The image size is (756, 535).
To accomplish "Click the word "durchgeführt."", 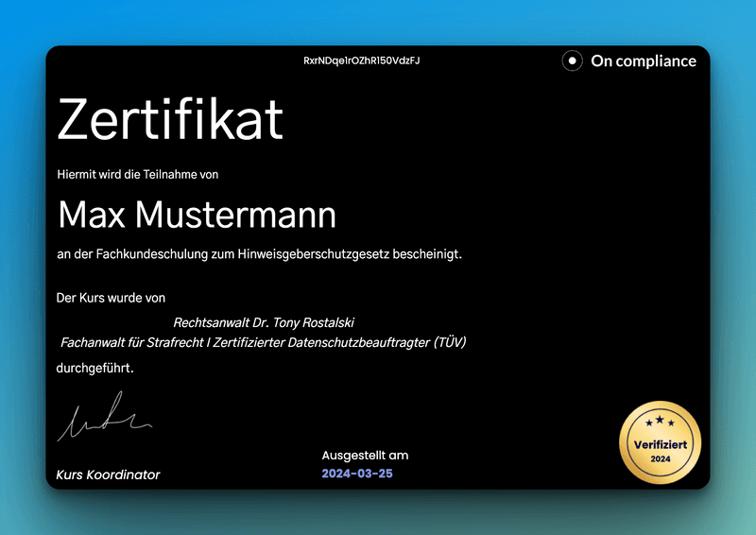I will [x=95, y=368].
